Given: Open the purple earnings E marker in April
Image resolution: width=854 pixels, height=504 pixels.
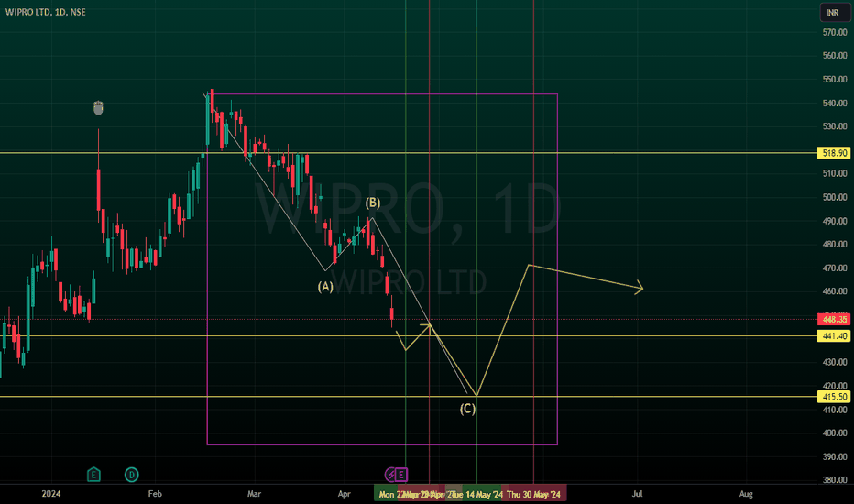Looking at the screenshot, I should [401, 475].
